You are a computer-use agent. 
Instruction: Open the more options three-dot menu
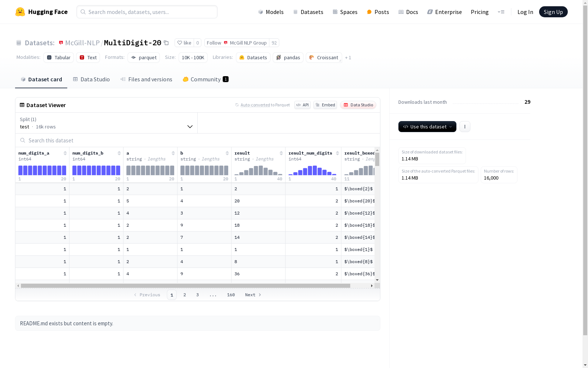465,127
